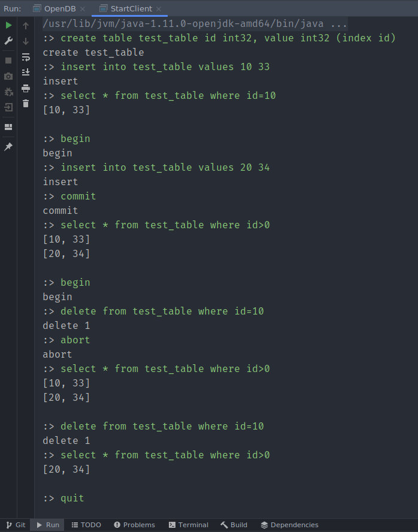Screen dimensions: 418x532
Task: Click the green Rerun button
Action: click(x=8, y=26)
